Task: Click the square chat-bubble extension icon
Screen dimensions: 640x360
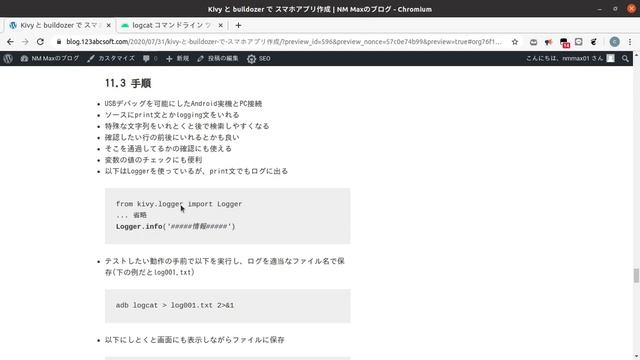Action: (x=579, y=42)
